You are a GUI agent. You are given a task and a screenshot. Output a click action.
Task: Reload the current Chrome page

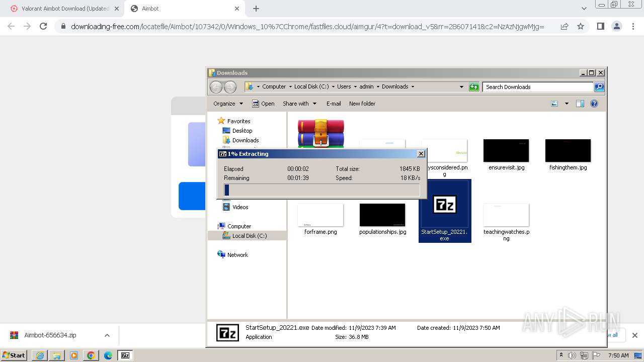coord(43,26)
